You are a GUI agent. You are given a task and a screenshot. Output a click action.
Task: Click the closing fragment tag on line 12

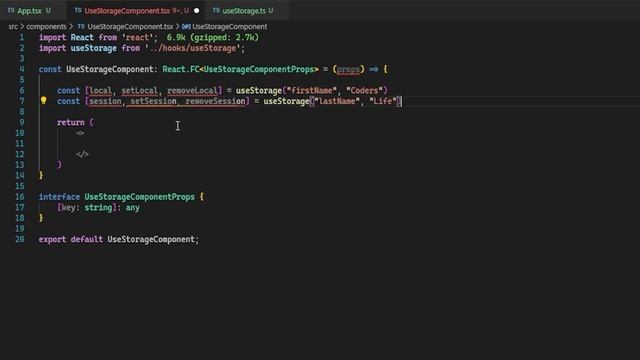pos(82,154)
